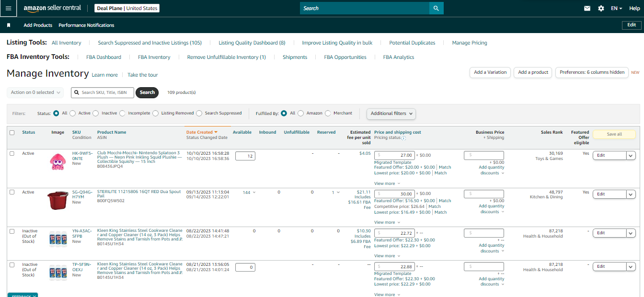
Task: Select Fulfilled By Merchant radio button
Action: pos(328,114)
